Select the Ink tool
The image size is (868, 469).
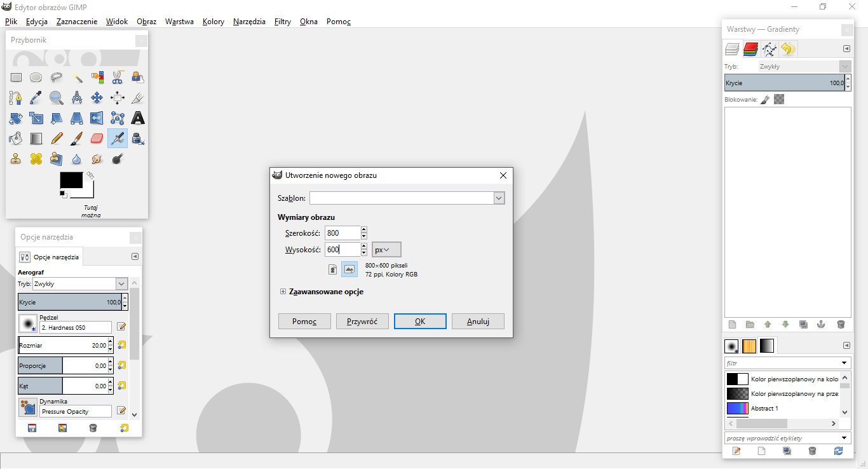tap(138, 139)
